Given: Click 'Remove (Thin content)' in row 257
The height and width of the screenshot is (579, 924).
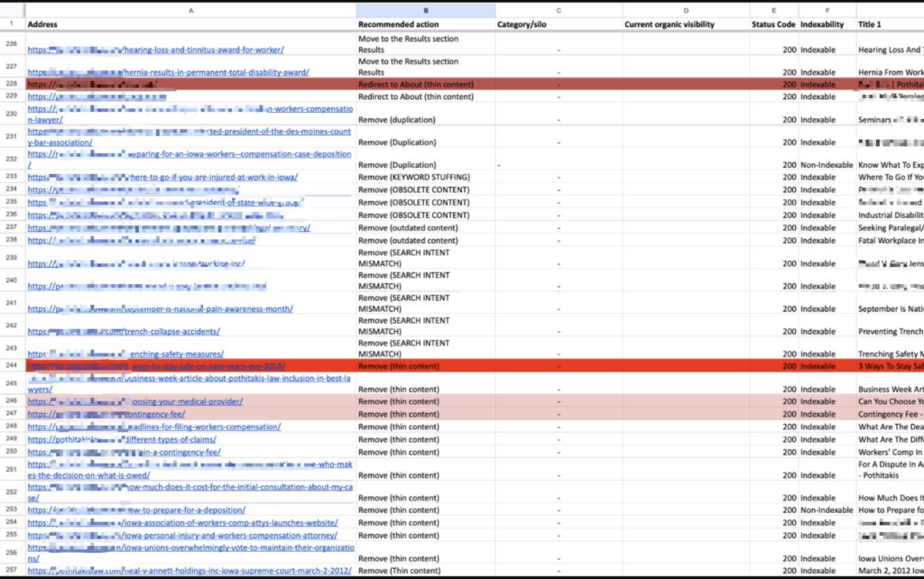Looking at the screenshot, I should (399, 571).
